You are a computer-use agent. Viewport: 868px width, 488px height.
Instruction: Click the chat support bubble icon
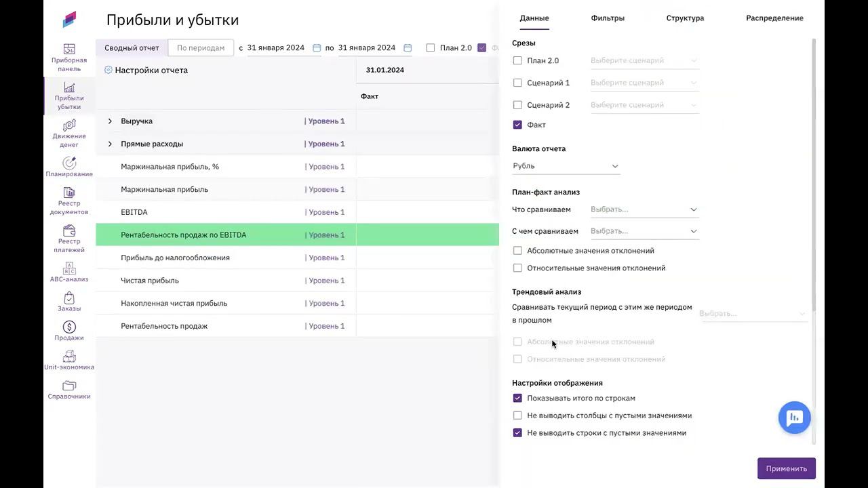(795, 418)
